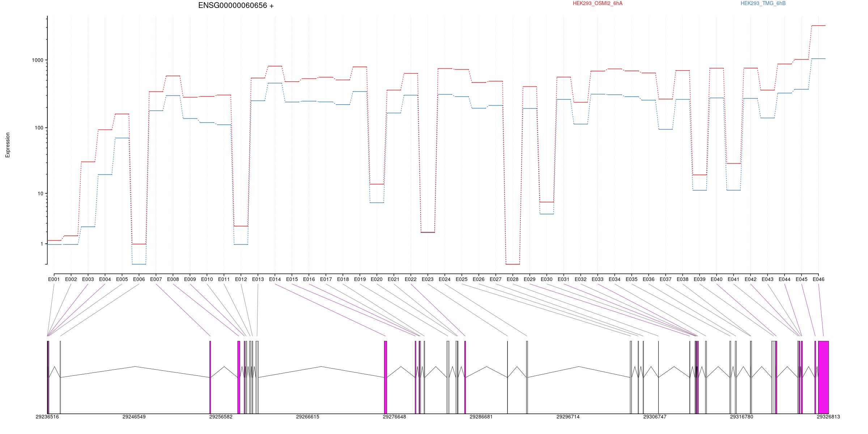Screen dimensions: 868x434
Task: Select the magenta exon block above 29256582
Action: click(x=210, y=377)
